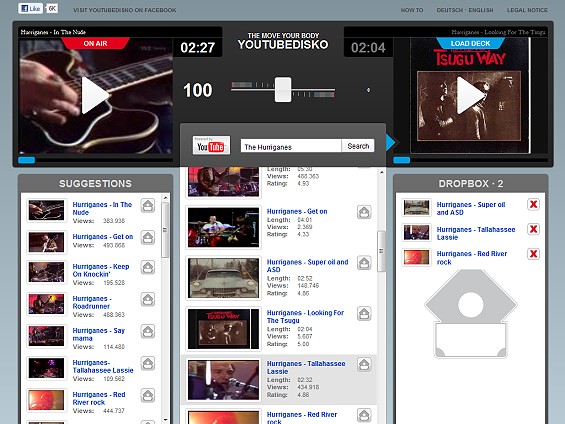The image size is (565, 424).
Task: Click the YouTube logo button
Action: [x=211, y=145]
